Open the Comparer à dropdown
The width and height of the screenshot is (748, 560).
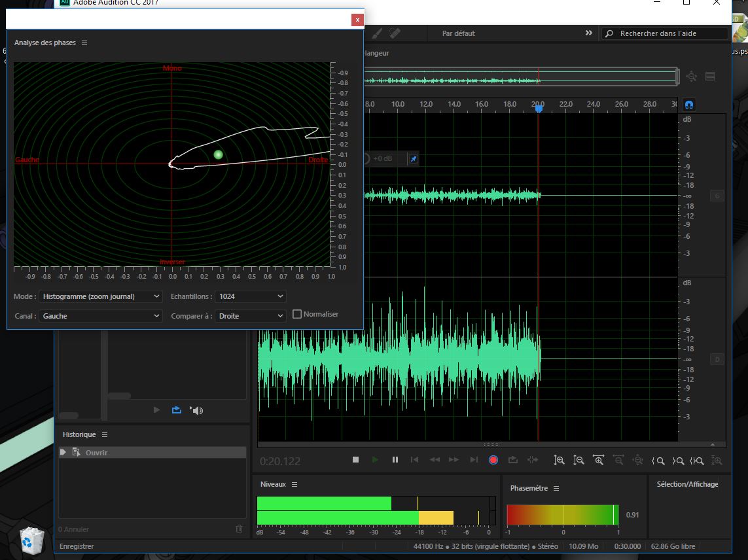click(251, 316)
